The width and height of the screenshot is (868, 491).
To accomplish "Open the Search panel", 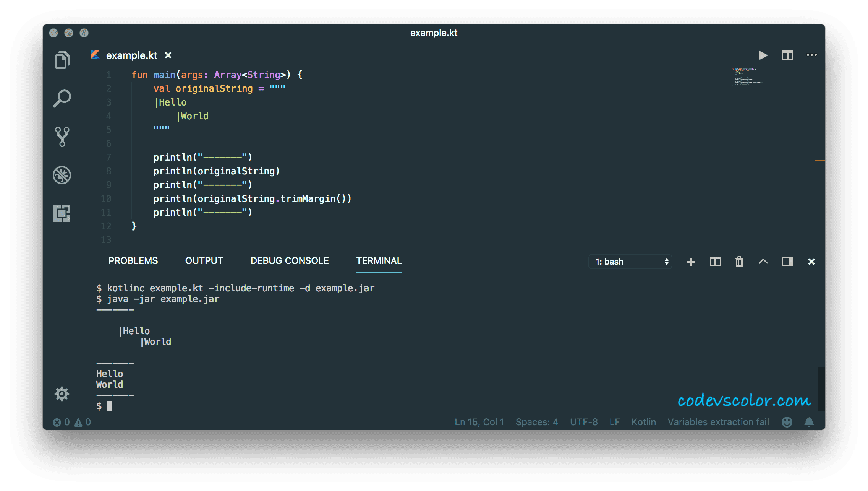I will pos(62,98).
